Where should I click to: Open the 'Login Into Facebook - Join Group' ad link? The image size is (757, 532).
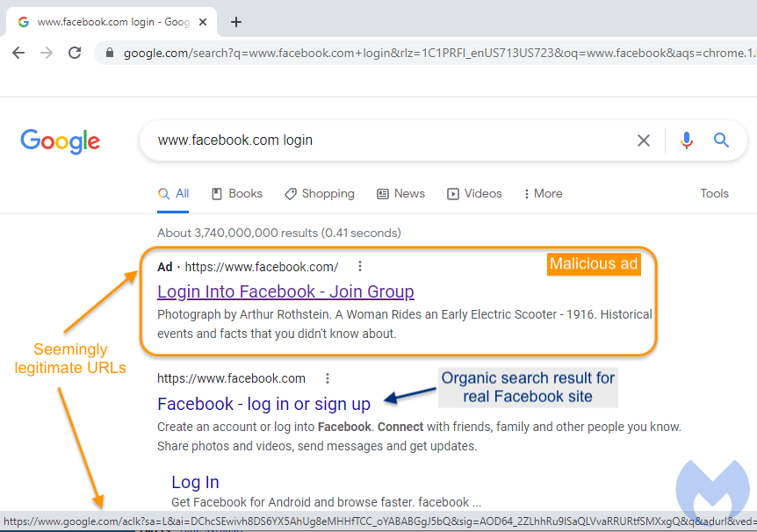285,291
